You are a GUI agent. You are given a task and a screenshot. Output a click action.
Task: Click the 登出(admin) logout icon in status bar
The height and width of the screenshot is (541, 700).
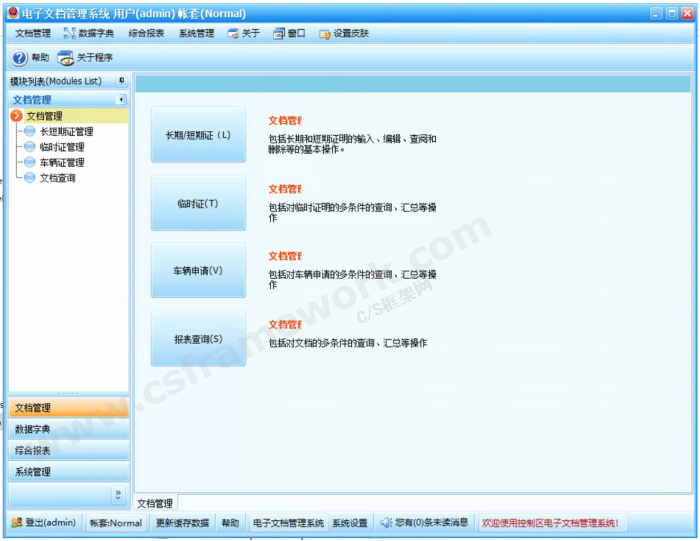[17, 523]
